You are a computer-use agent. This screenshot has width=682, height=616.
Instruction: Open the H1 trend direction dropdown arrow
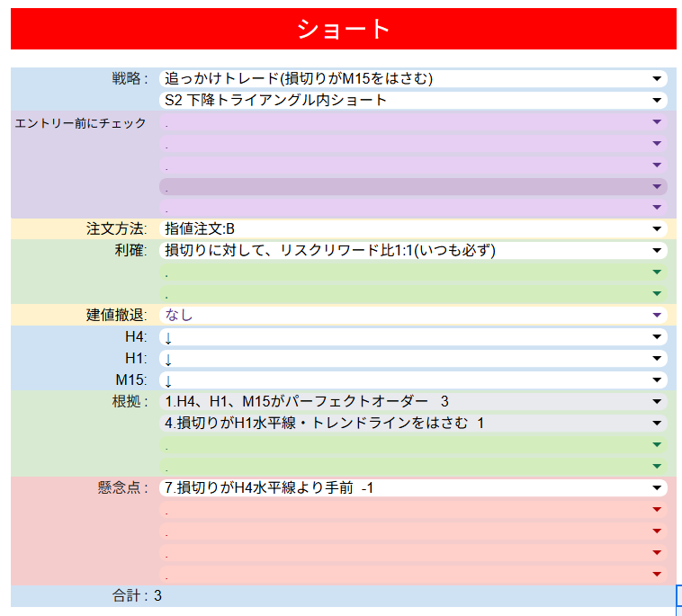pos(656,359)
